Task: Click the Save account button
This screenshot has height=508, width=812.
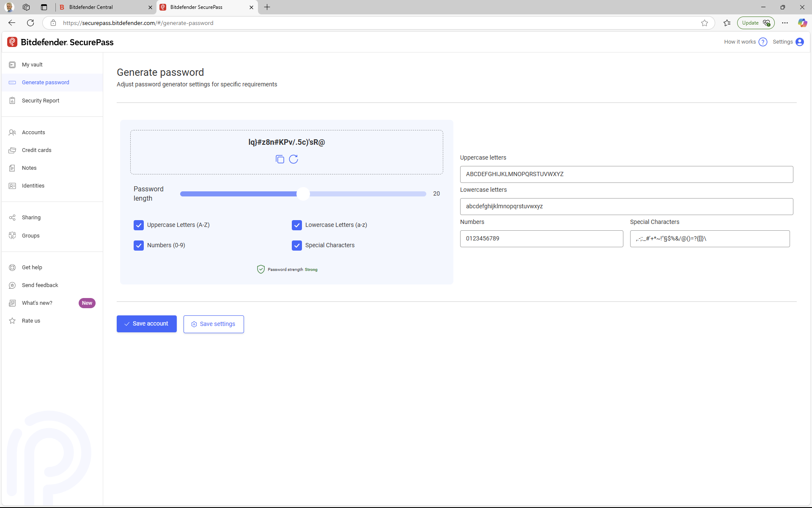Action: pyautogui.click(x=146, y=324)
